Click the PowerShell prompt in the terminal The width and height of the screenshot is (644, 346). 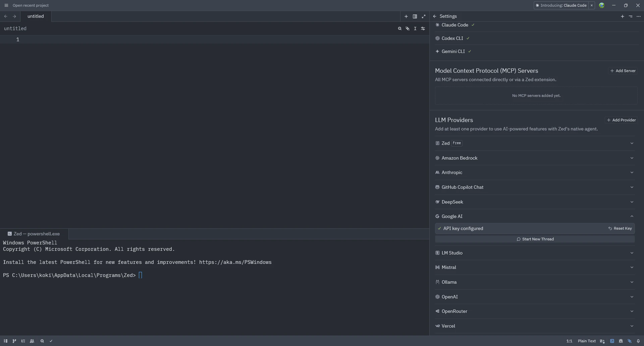pos(69,275)
